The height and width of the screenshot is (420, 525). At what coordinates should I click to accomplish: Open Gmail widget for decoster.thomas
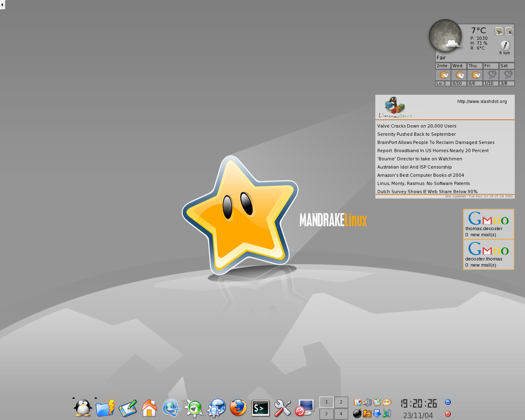(488, 254)
